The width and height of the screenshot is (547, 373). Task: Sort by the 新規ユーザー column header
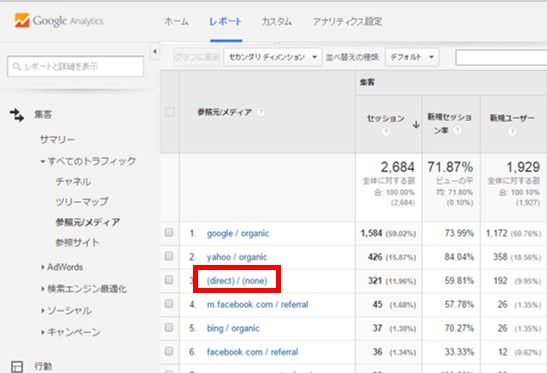click(x=512, y=118)
